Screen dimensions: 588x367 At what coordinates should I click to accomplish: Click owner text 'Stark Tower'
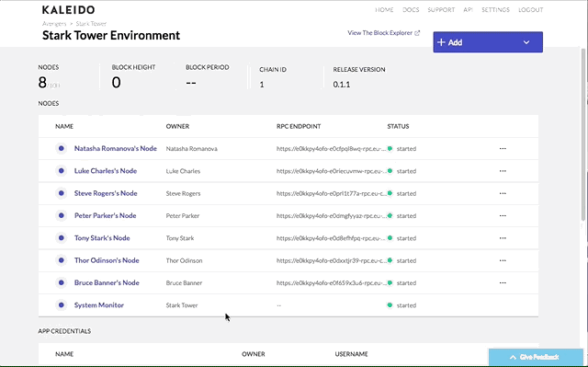(182, 305)
